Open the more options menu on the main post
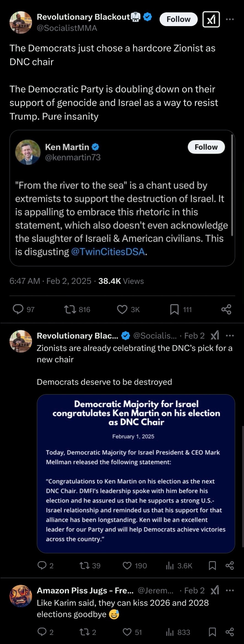244x644 pixels. (230, 19)
